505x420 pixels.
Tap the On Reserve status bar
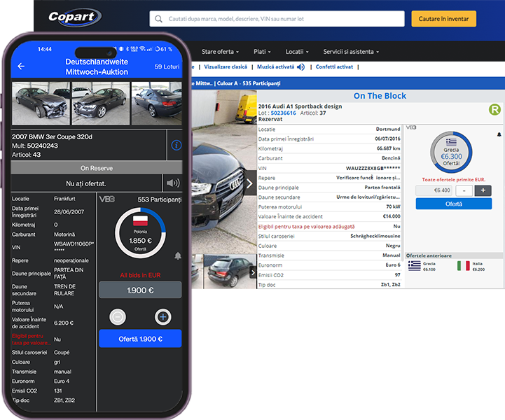coord(97,168)
